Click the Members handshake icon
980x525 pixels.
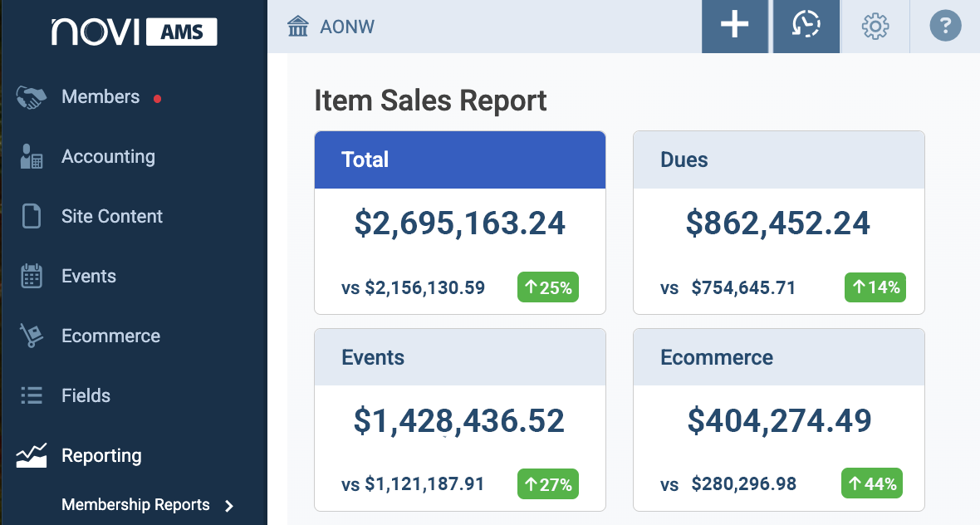(x=32, y=97)
